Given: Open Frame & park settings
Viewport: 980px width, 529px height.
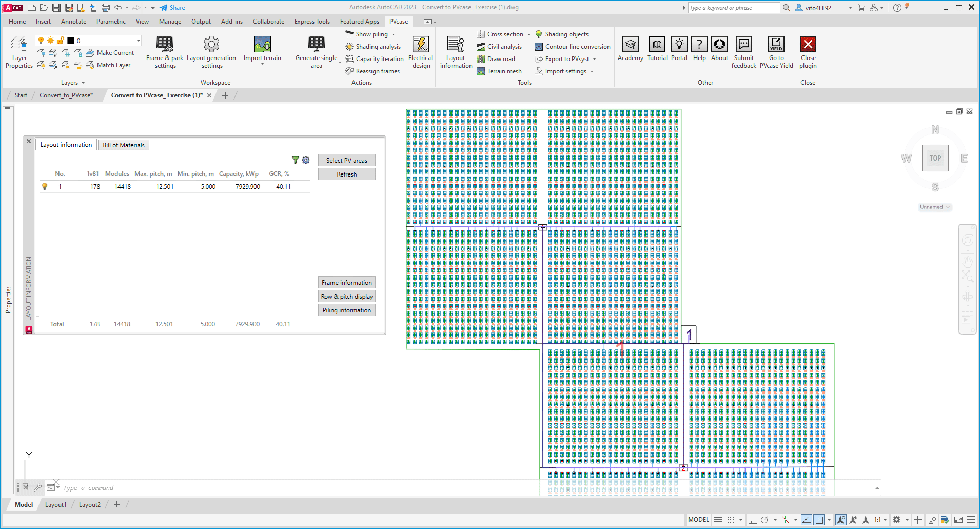Looking at the screenshot, I should [x=165, y=52].
